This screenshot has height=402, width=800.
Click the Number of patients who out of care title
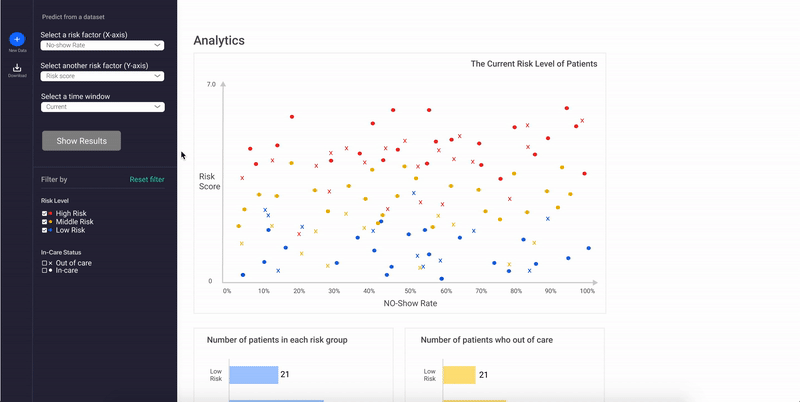(x=487, y=340)
